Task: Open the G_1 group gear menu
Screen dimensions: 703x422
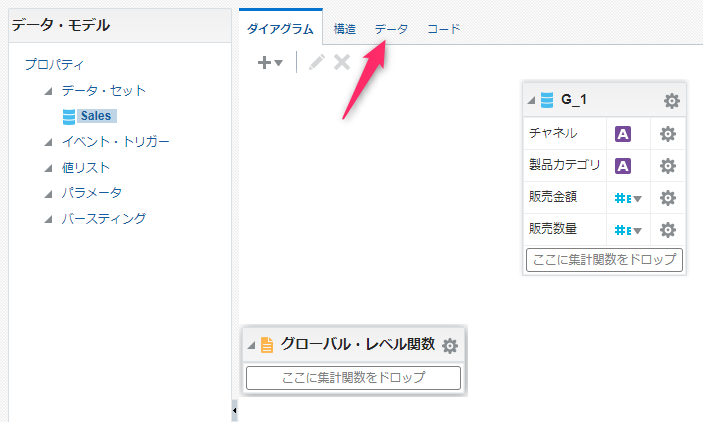Action: pyautogui.click(x=671, y=100)
